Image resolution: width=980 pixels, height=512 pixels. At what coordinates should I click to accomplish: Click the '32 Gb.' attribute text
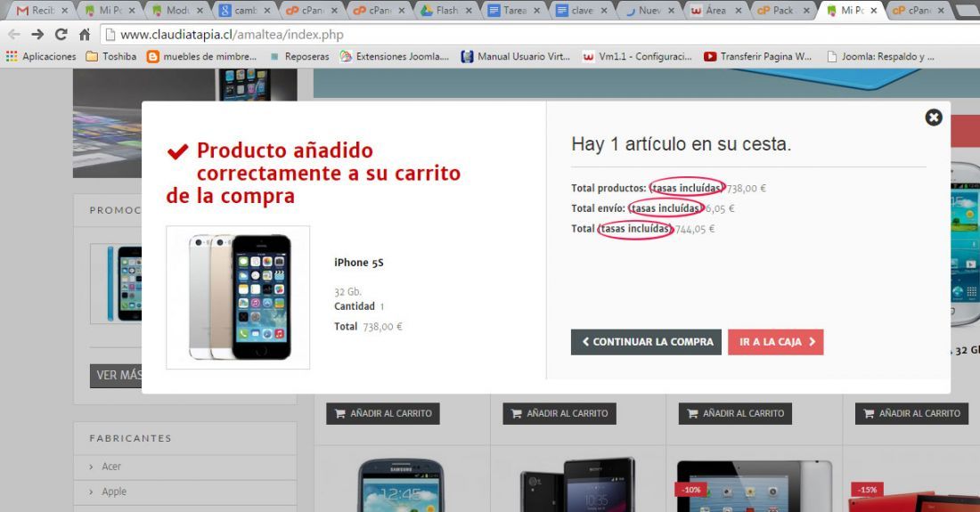coord(347,291)
